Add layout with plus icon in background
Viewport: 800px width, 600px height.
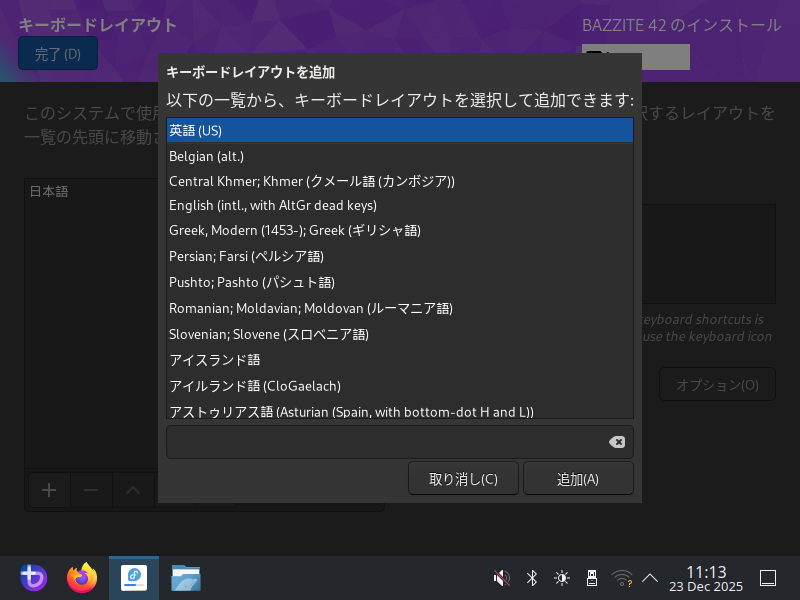(x=49, y=490)
